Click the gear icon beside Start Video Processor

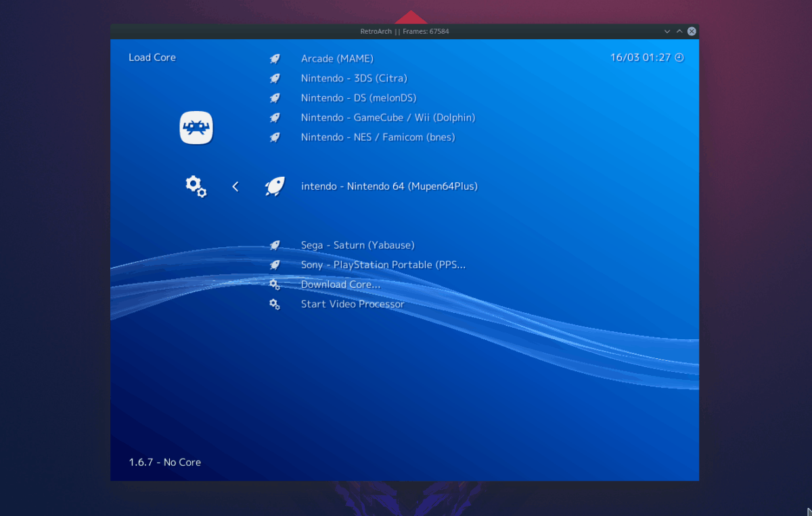[275, 304]
